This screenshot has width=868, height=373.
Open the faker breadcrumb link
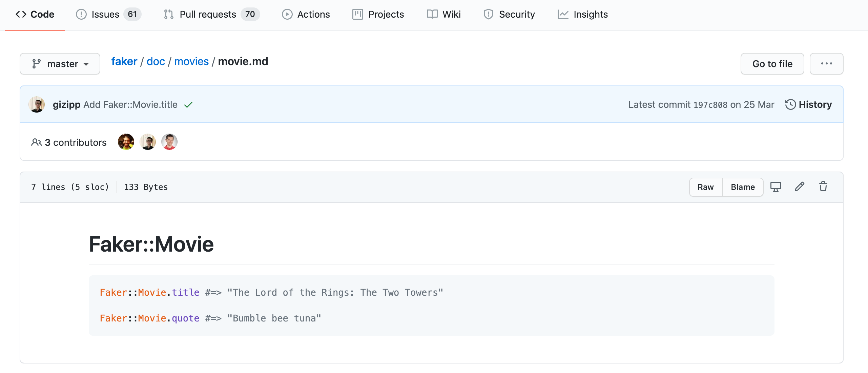124,61
